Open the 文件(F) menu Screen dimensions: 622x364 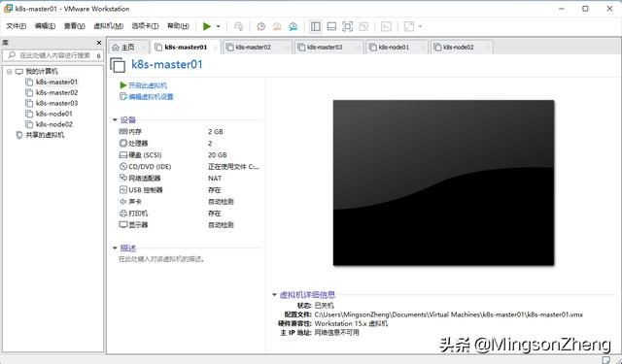[17, 26]
